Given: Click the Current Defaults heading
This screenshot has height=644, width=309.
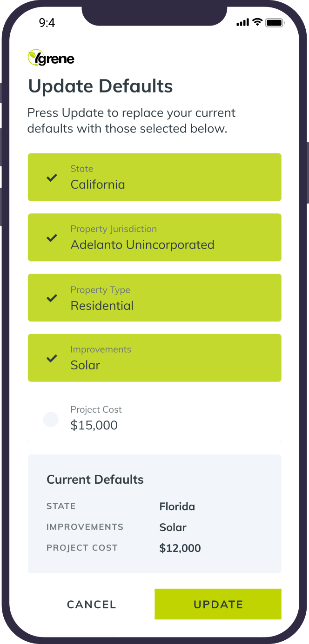Looking at the screenshot, I should pyautogui.click(x=95, y=480).
